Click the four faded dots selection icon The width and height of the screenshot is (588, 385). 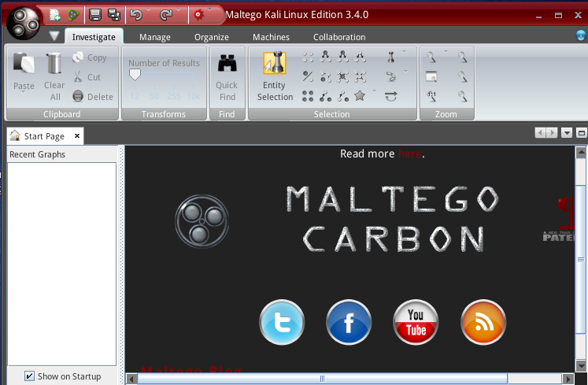click(x=308, y=57)
